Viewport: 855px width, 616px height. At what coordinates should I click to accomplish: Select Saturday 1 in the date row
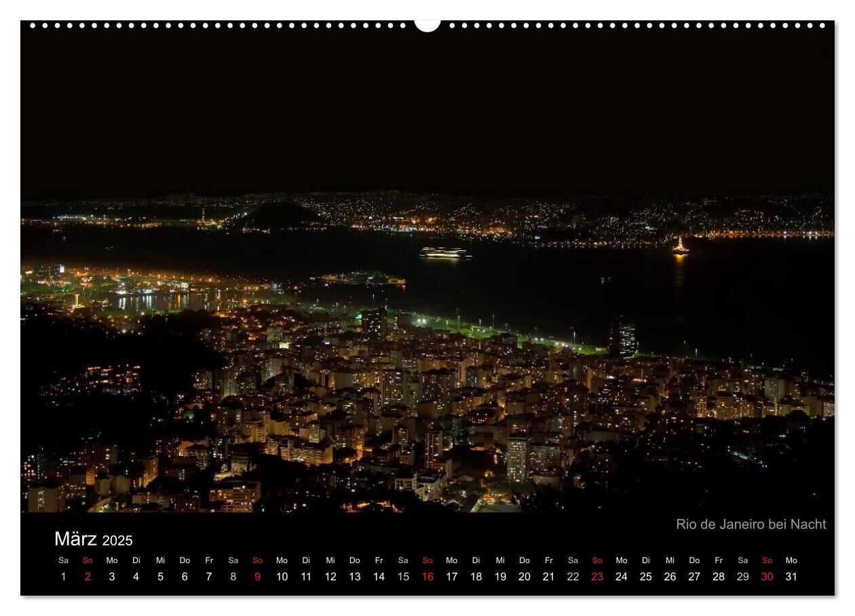pos(63,577)
